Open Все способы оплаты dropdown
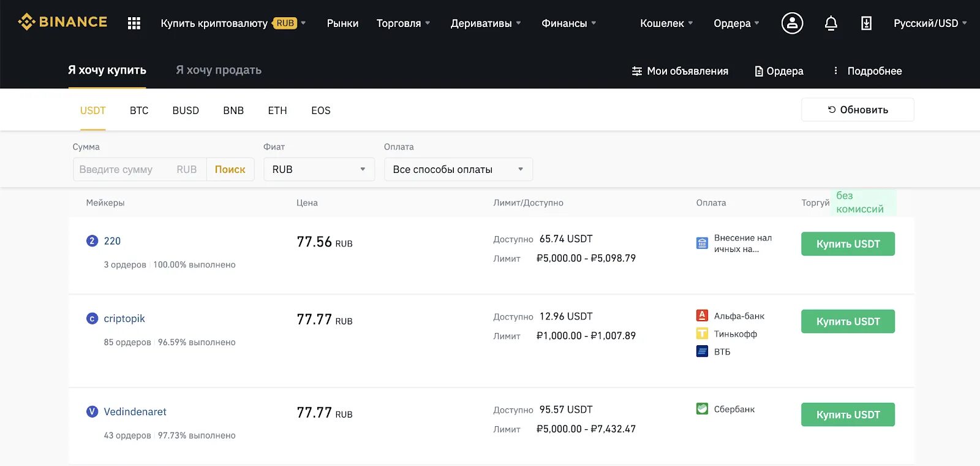 pos(458,169)
